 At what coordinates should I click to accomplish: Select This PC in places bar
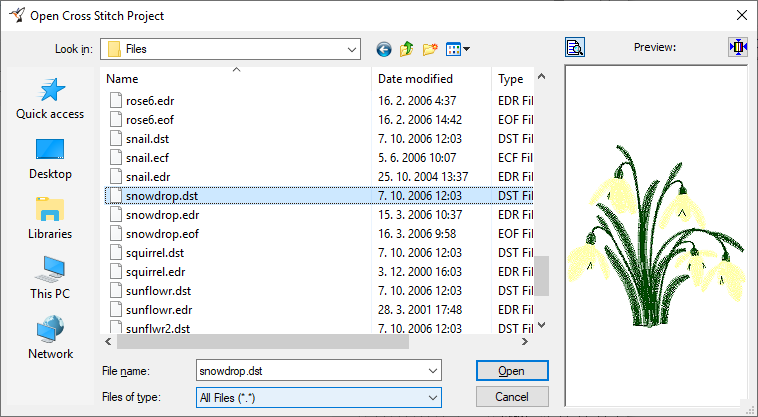tap(50, 278)
